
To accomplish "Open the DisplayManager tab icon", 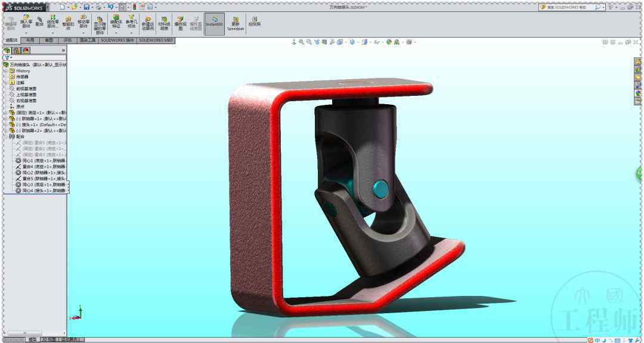I will tap(26, 51).
